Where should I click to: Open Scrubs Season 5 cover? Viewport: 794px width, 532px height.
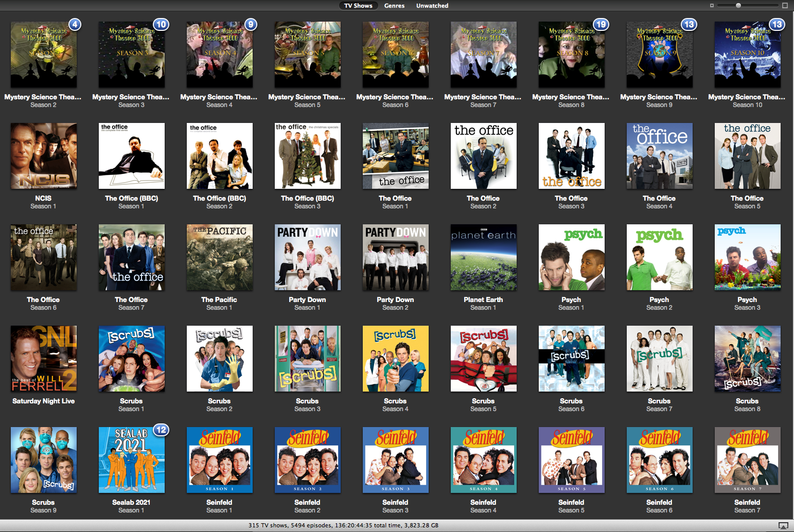484,359
